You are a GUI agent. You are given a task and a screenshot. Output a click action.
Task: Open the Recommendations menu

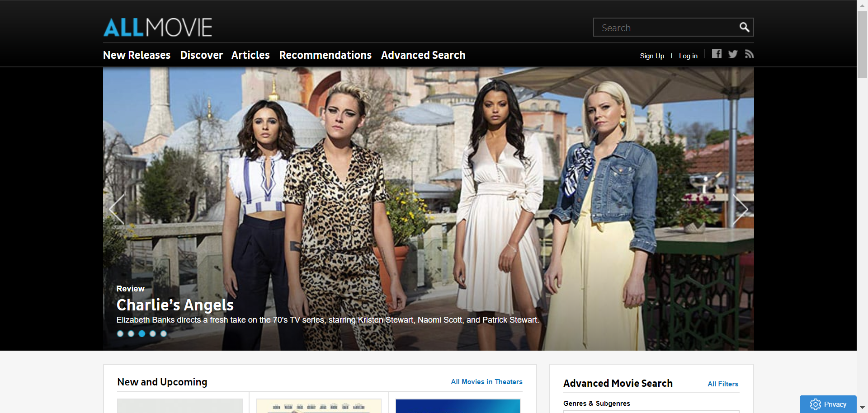click(325, 55)
